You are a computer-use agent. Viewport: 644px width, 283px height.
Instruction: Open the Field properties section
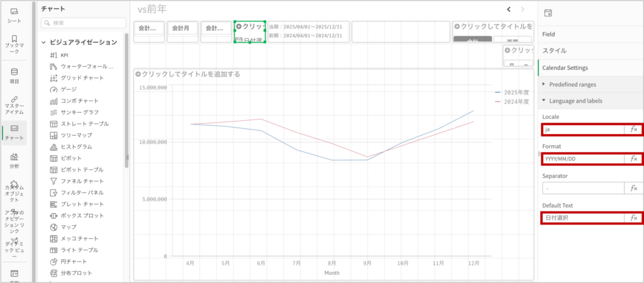point(548,34)
